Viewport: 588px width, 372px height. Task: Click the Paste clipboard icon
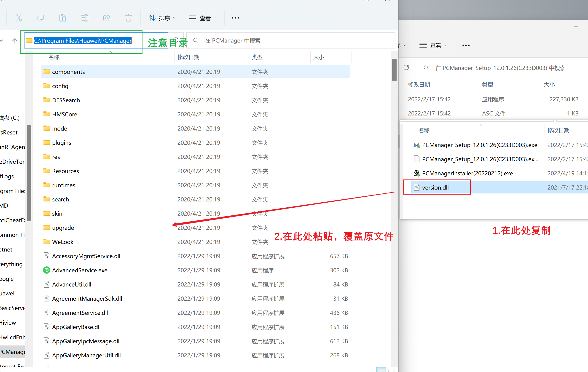[x=62, y=18]
